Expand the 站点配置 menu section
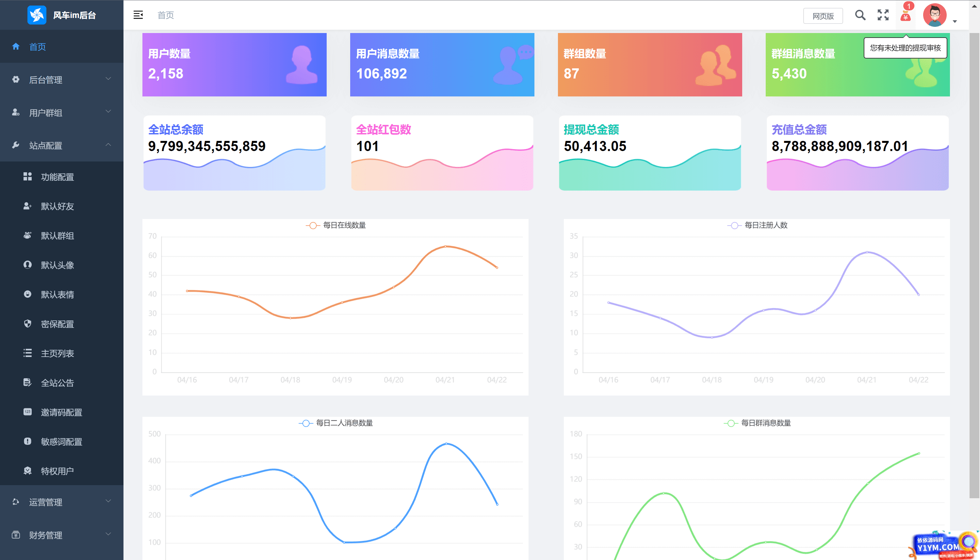Image resolution: width=980 pixels, height=560 pixels. pyautogui.click(x=60, y=144)
